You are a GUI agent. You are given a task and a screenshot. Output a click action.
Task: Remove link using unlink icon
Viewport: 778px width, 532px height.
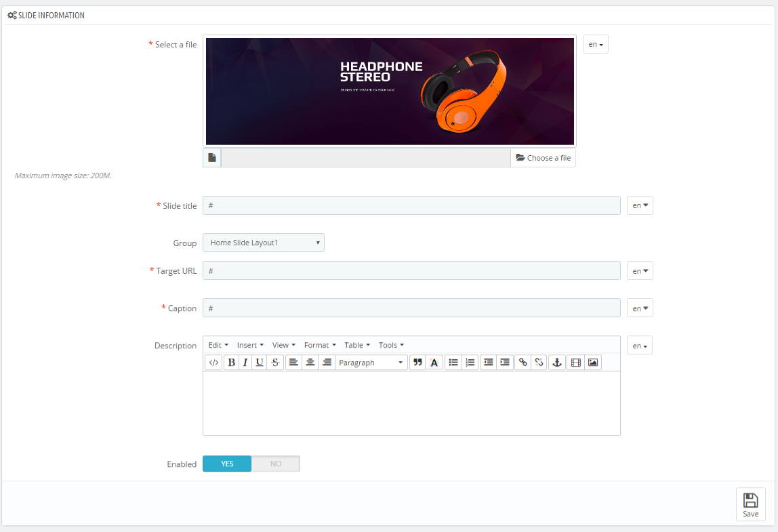click(539, 363)
